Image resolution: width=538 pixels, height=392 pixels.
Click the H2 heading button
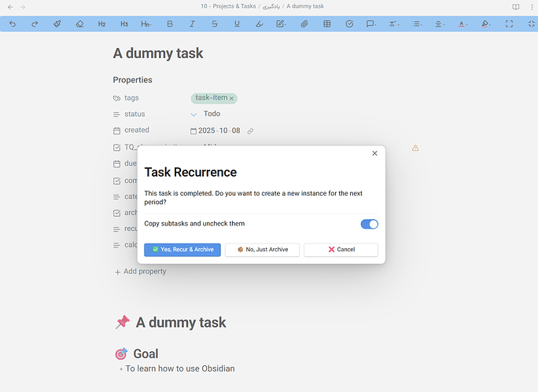coord(102,24)
